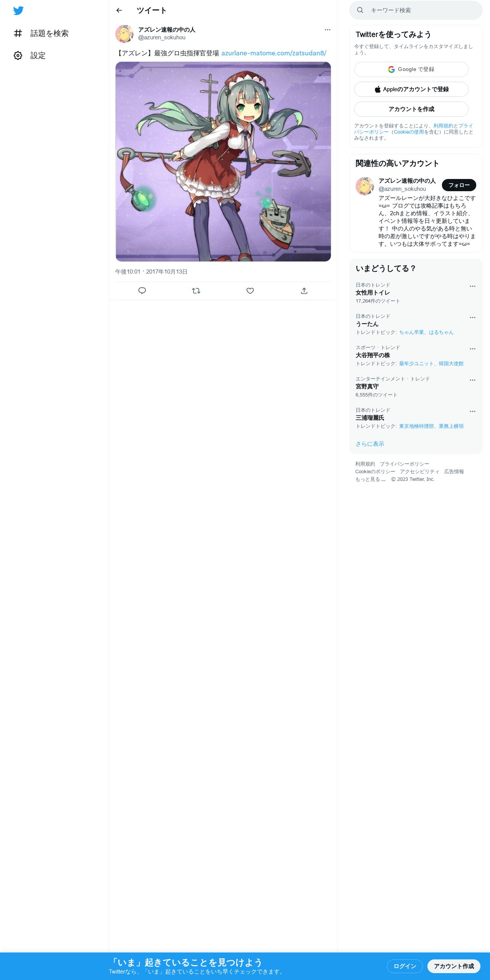The image size is (490, 980).
Task: Click 業務上横領 trend topic link
Action: coord(451,426)
